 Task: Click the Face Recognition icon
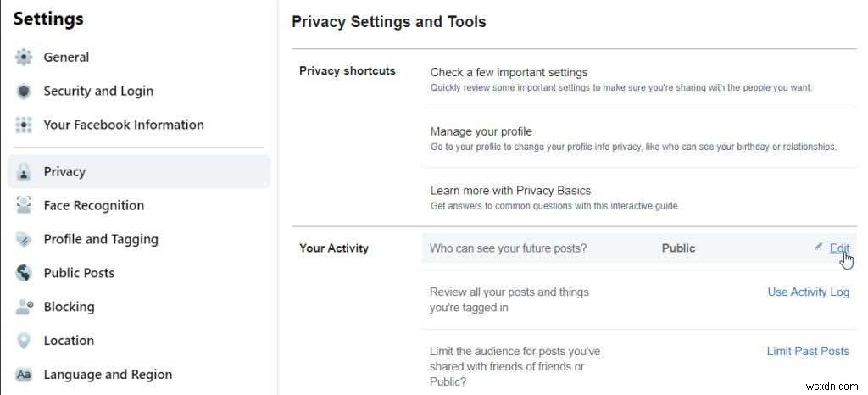(x=24, y=205)
